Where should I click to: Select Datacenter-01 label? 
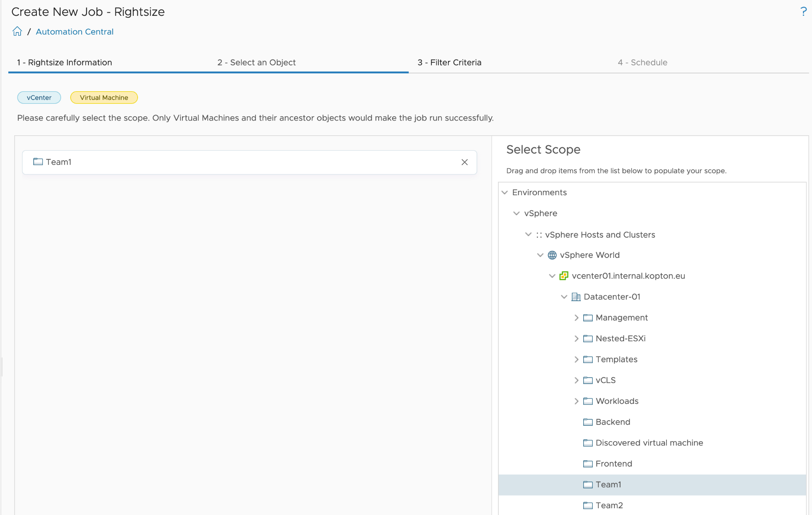(x=612, y=297)
